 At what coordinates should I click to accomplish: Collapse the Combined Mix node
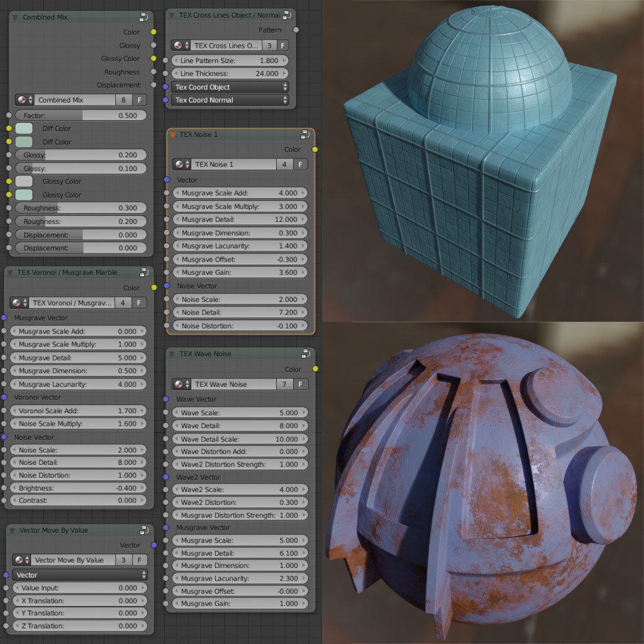pos(14,17)
